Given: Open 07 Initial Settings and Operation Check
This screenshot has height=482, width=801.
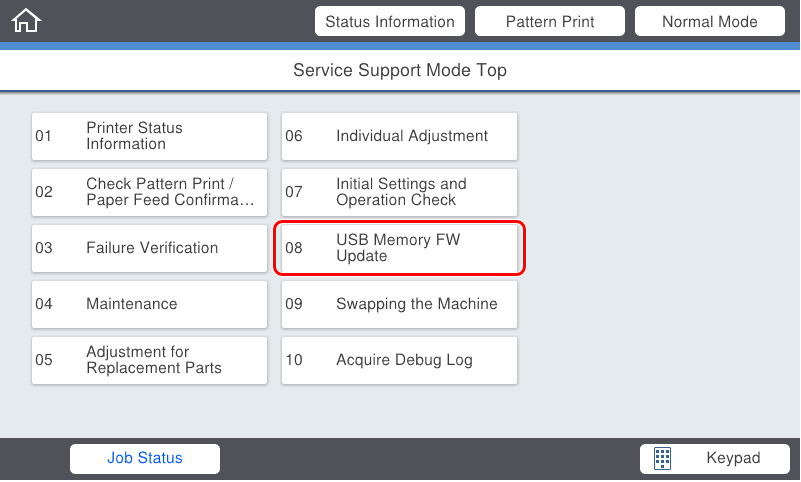Looking at the screenshot, I should (399, 192).
